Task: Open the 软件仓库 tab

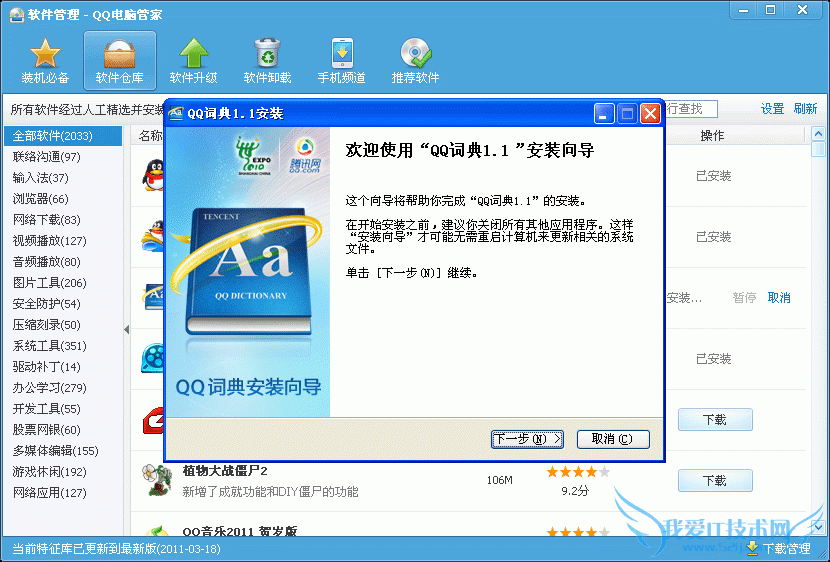Action: click(x=120, y=60)
